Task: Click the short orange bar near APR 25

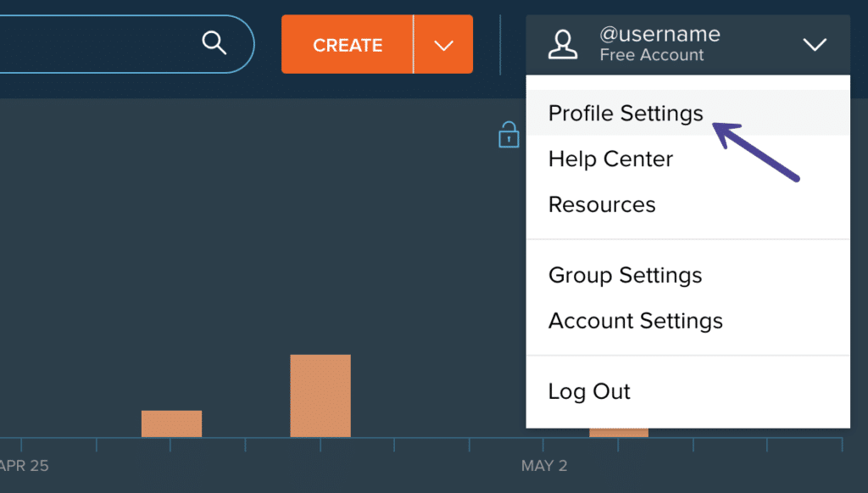Action: point(171,424)
